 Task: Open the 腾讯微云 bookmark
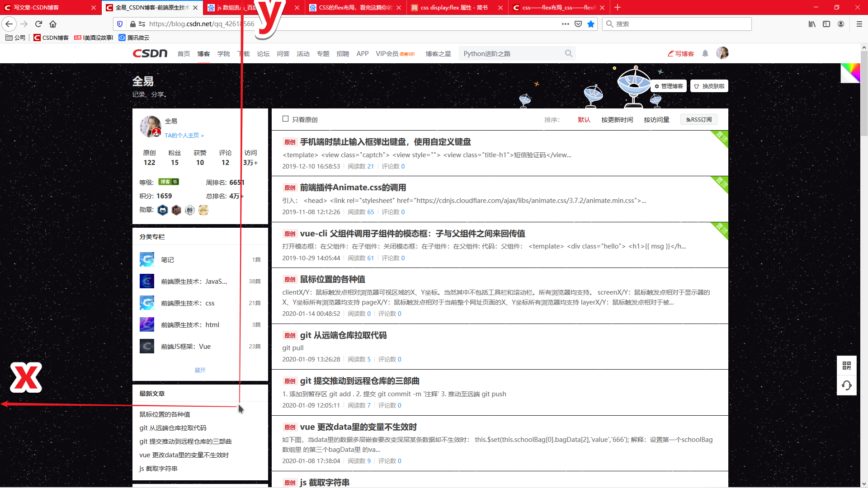(x=134, y=38)
